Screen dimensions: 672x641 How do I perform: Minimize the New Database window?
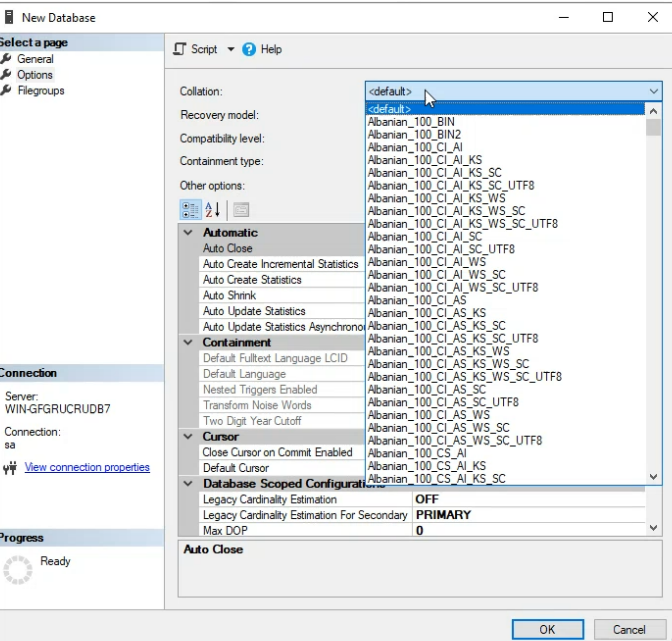564,17
